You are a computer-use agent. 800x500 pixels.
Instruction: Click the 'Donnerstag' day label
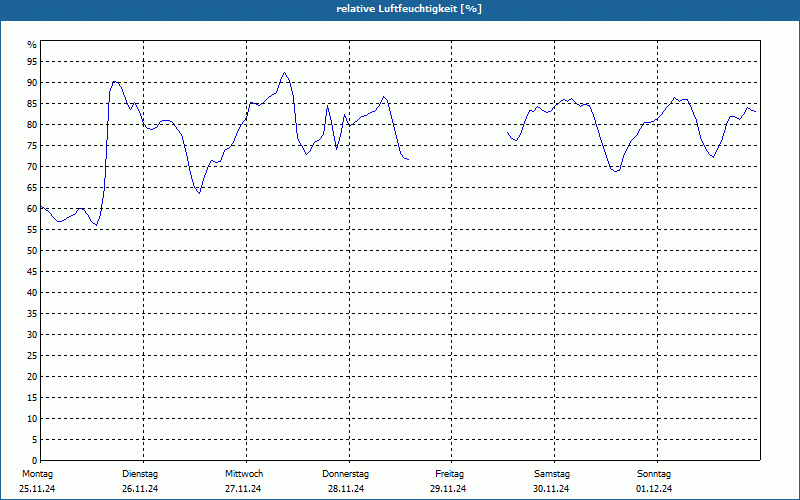point(345,474)
